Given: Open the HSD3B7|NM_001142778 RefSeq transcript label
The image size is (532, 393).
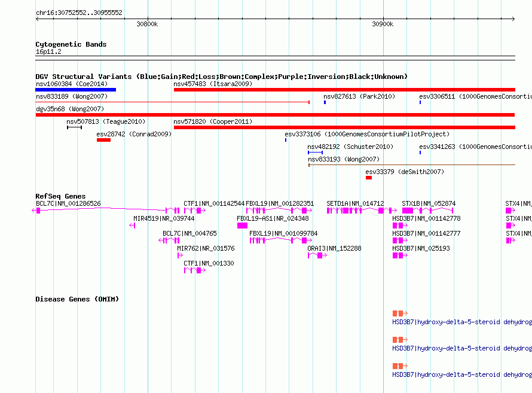Looking at the screenshot, I should [x=426, y=218].
